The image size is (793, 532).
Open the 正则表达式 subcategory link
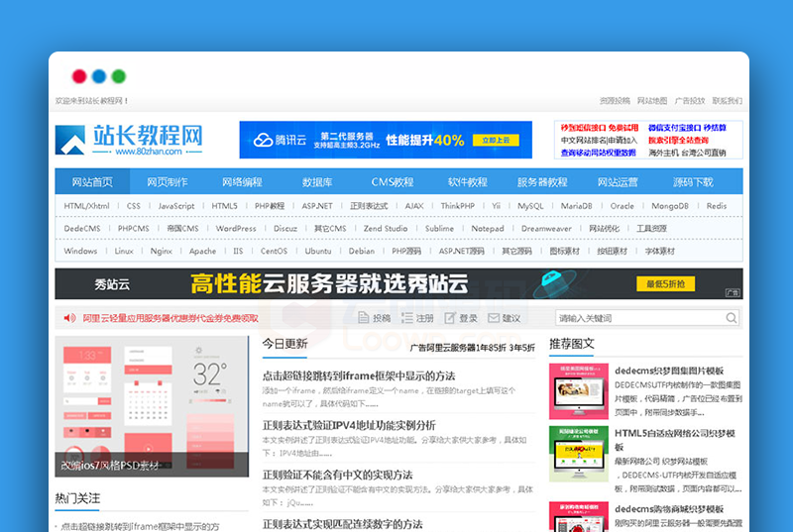(x=369, y=206)
